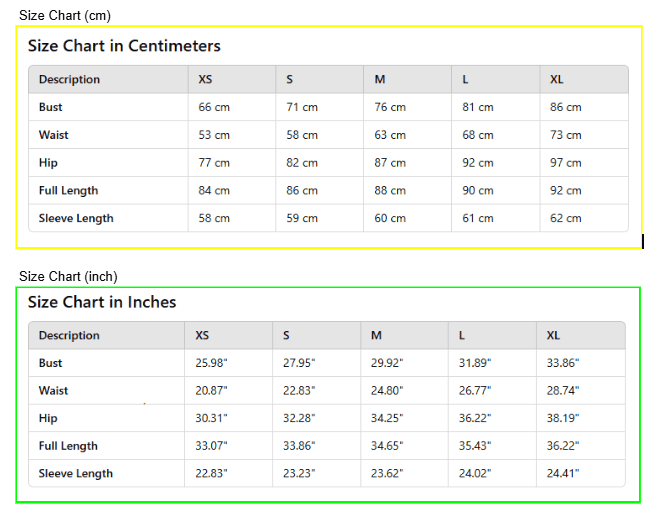Click the 'Size Chart in Centimeters' heading
658x511 pixels.
tap(124, 46)
